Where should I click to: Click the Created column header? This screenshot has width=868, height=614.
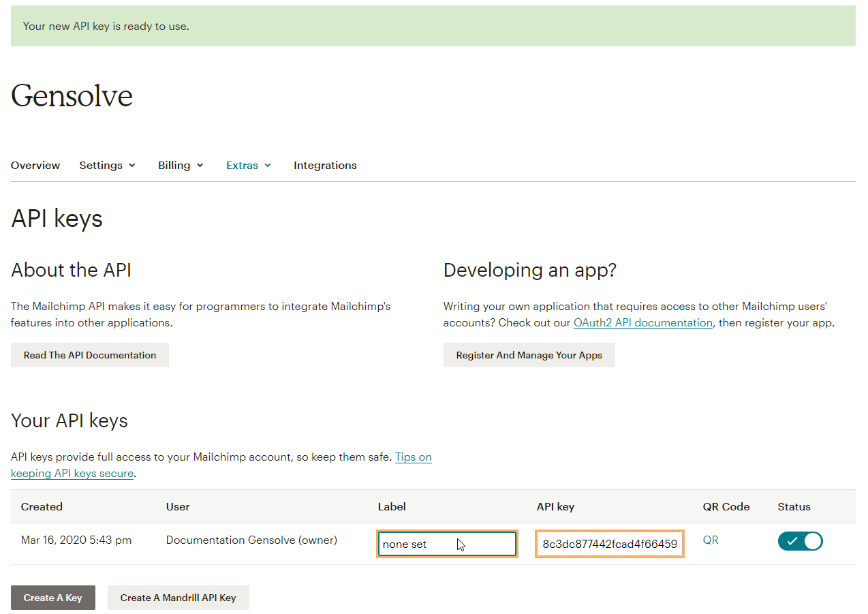coord(42,506)
